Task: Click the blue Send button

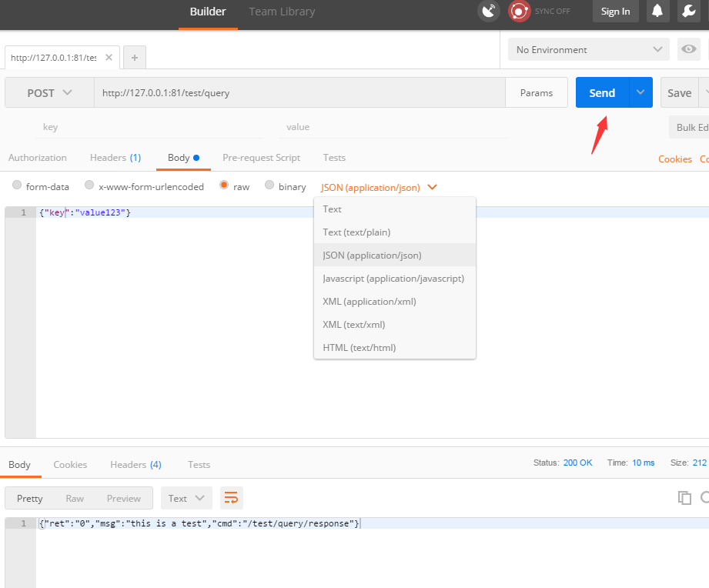Action: coord(601,92)
